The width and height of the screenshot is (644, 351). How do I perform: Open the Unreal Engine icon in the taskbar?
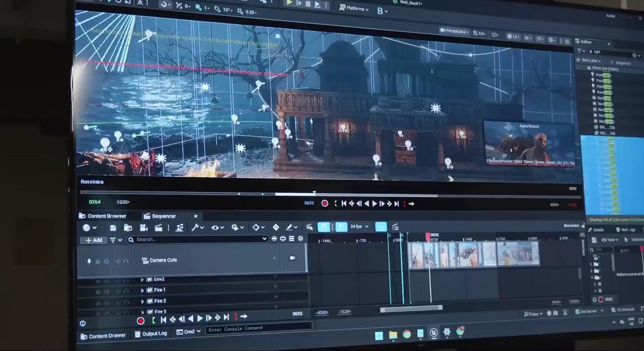[434, 333]
